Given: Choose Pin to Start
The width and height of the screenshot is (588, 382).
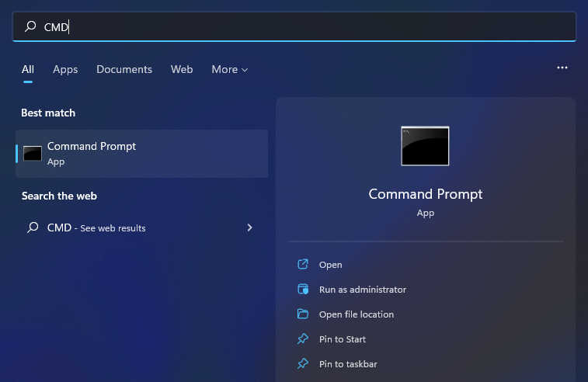Looking at the screenshot, I should [343, 339].
